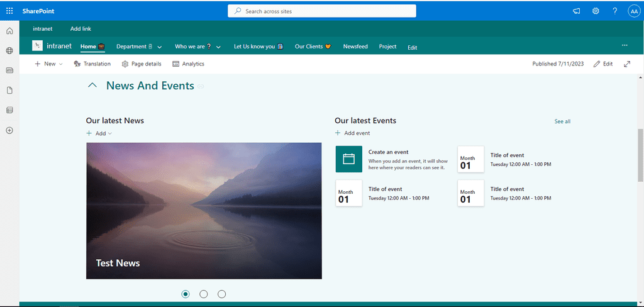Open My sites globe icon in sidebar

tap(9, 50)
